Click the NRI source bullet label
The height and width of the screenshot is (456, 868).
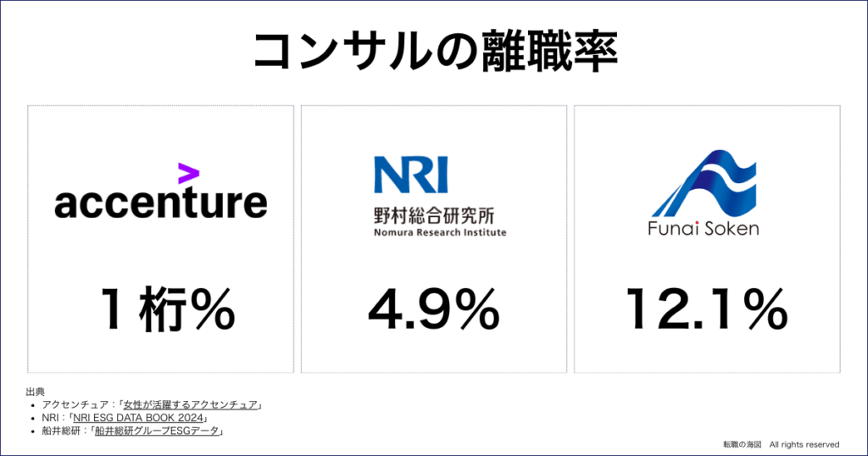50,418
